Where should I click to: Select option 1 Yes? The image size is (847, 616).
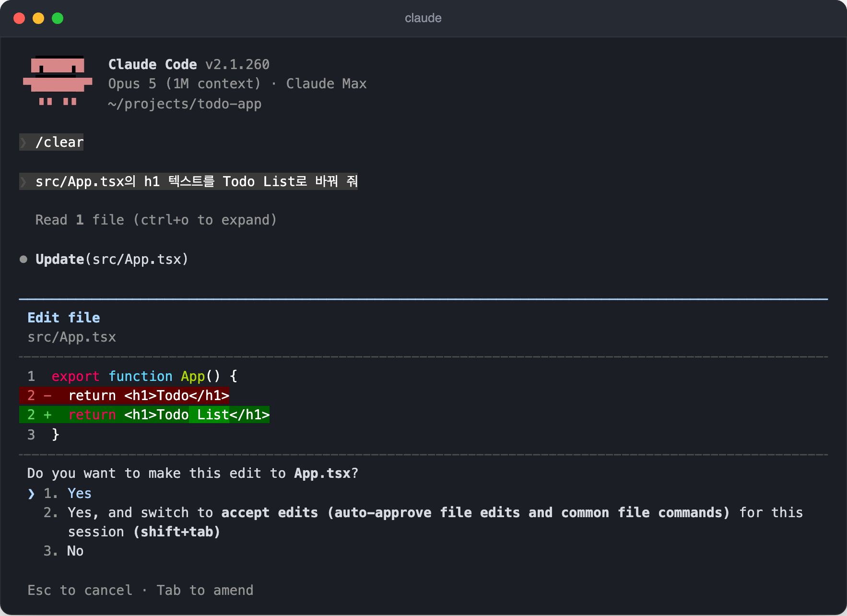[x=67, y=493]
